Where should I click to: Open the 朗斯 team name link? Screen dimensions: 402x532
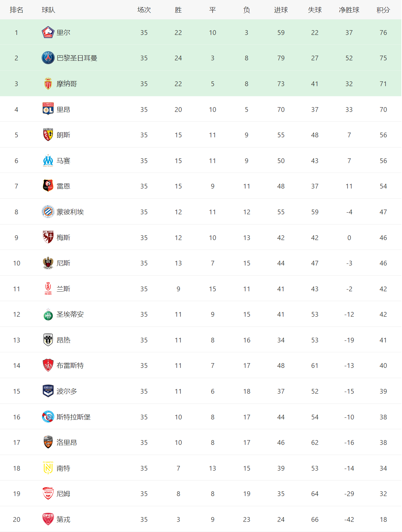(63, 135)
